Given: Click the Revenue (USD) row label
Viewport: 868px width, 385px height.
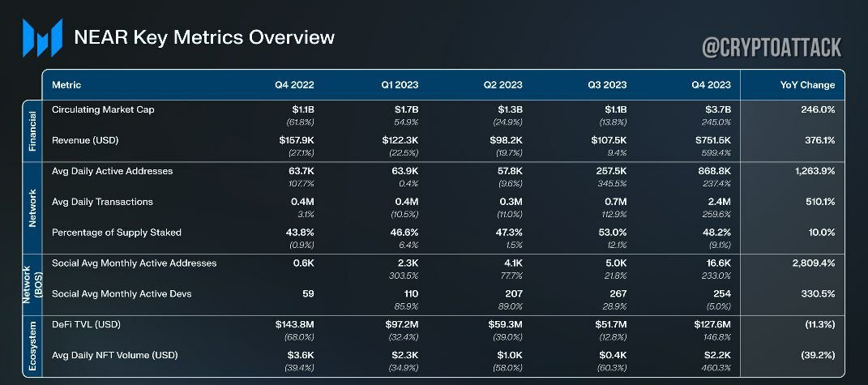Looking at the screenshot, I should (x=85, y=141).
